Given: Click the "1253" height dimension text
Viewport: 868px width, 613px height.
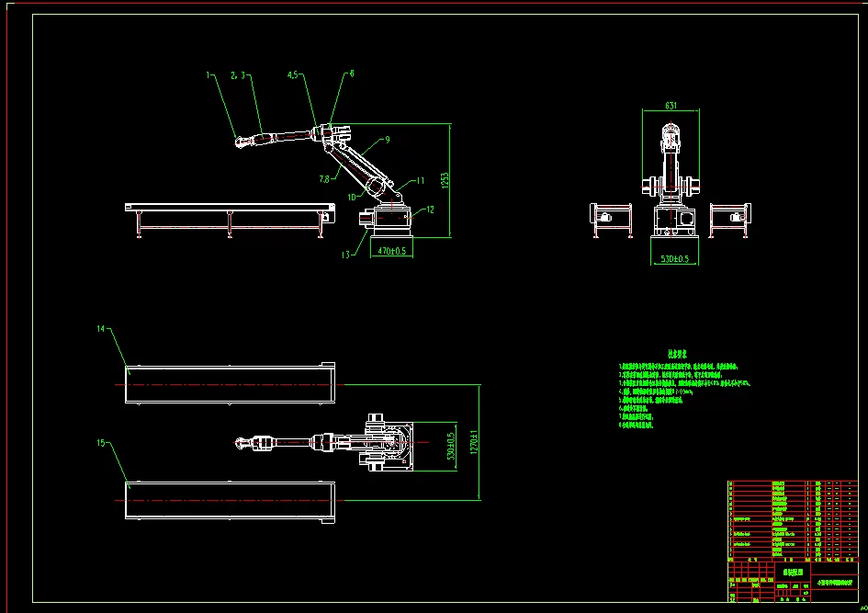Looking at the screenshot, I should point(445,180).
